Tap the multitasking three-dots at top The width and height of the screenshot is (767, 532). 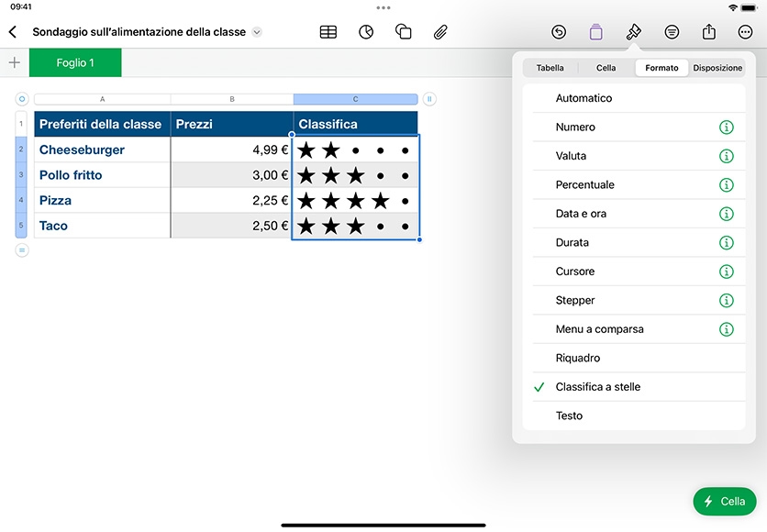(383, 8)
